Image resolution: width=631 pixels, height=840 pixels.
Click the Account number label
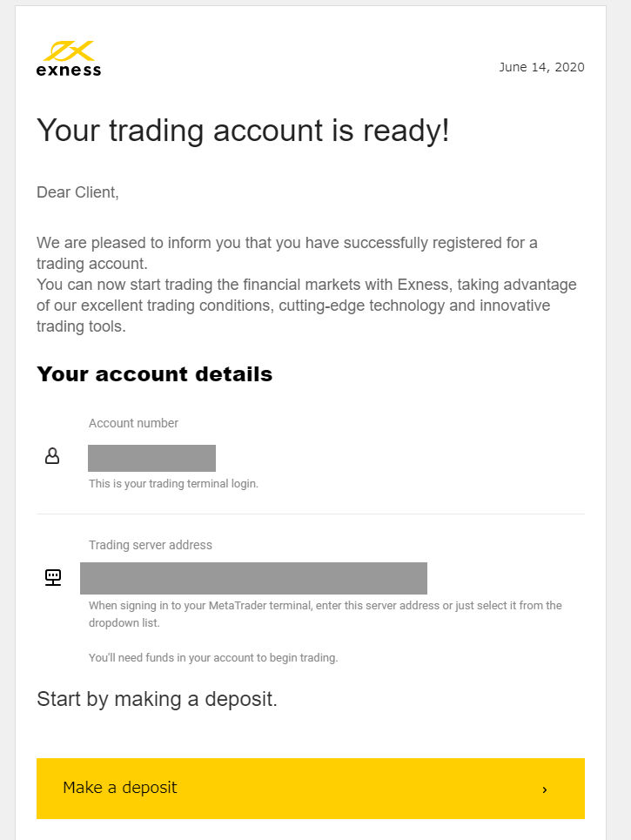pos(133,423)
